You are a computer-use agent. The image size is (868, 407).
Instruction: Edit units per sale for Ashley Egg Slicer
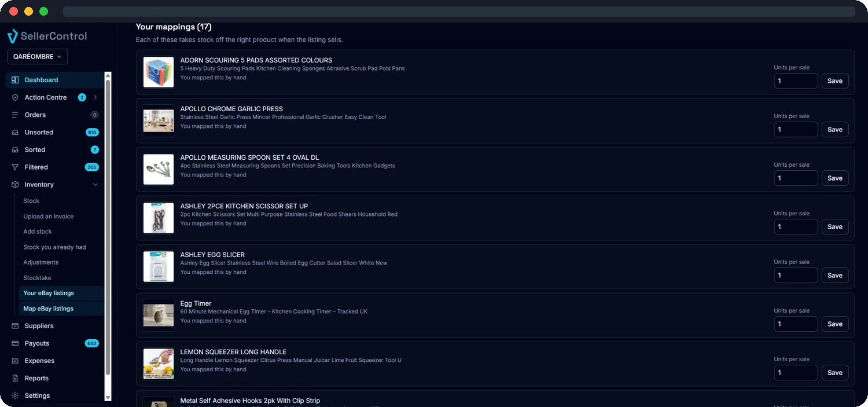[796, 276]
